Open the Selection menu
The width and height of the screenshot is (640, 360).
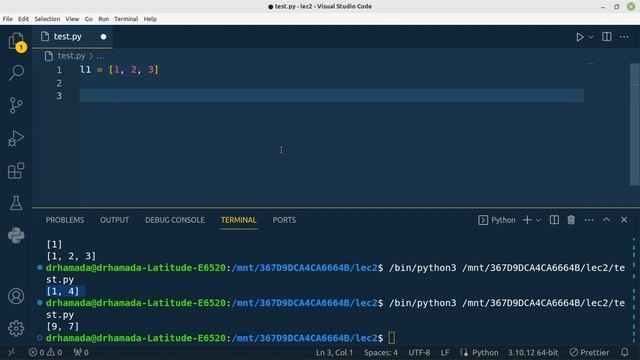(x=47, y=19)
